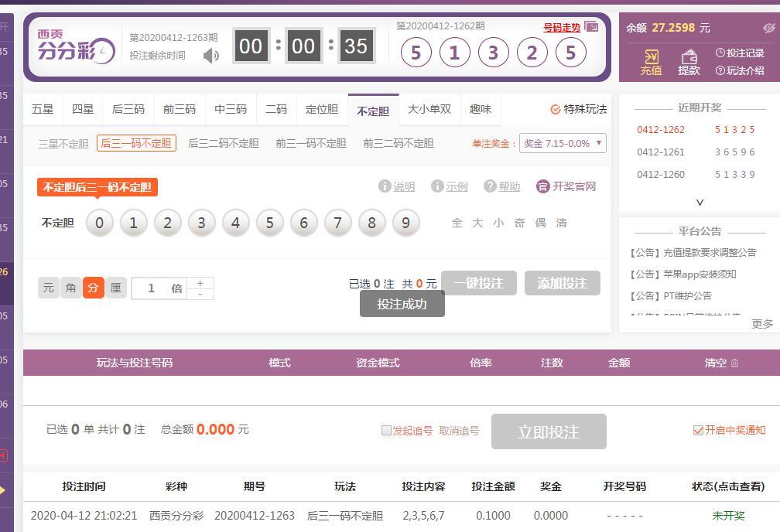Pick number ball 1 in 不定胆 row
The height and width of the screenshot is (532, 780).
tap(134, 223)
